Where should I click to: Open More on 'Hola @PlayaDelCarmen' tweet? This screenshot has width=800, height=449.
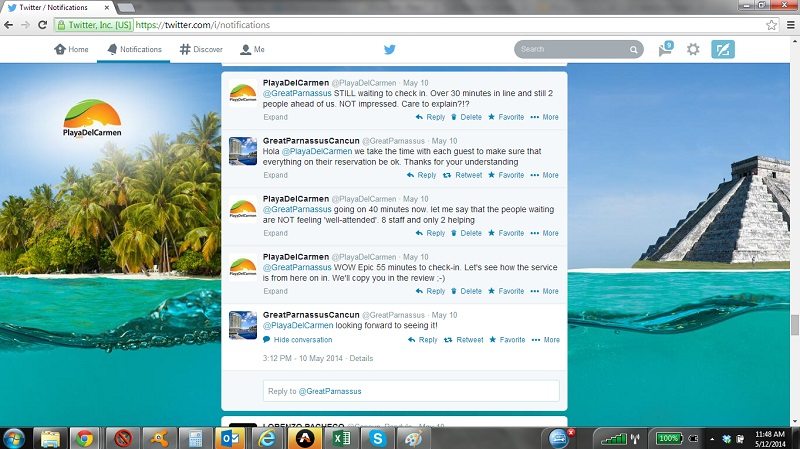click(x=544, y=175)
